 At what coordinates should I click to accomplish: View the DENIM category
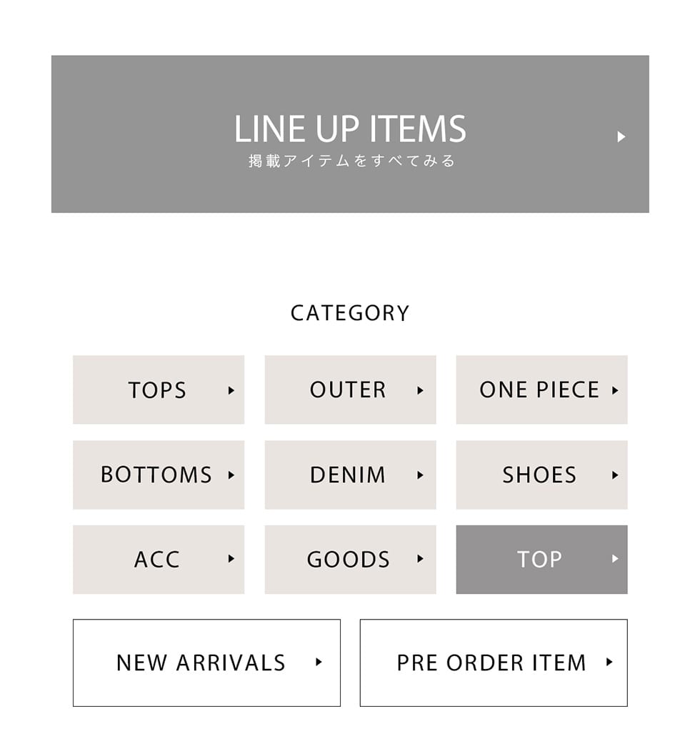tap(349, 475)
